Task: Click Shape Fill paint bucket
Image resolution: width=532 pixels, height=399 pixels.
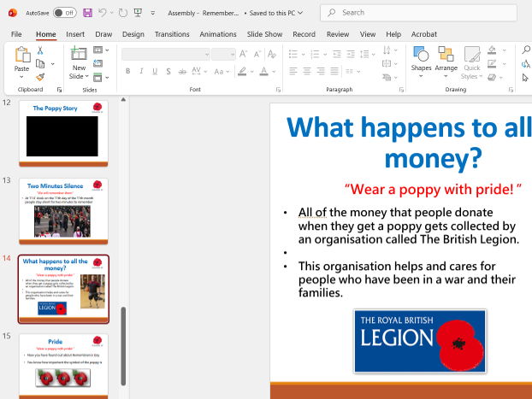Action: click(x=492, y=50)
